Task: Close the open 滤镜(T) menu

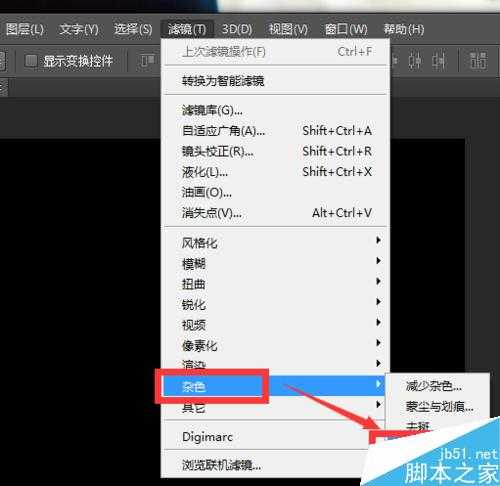Action: click(x=187, y=30)
